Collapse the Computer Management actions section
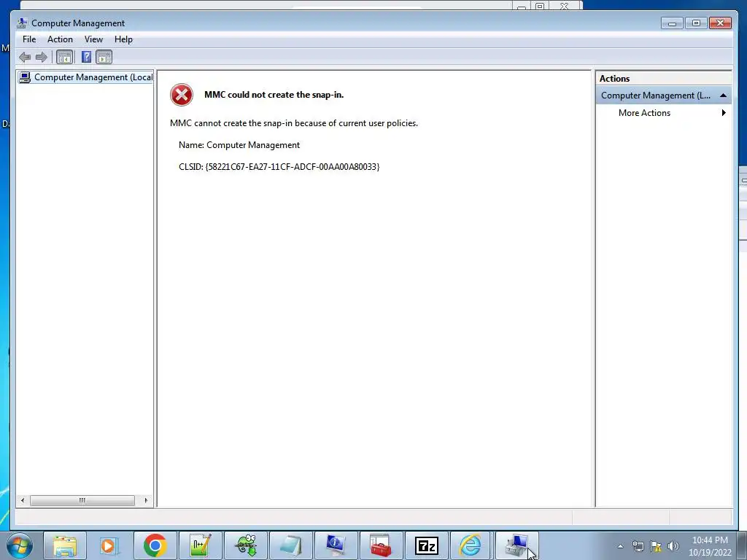The height and width of the screenshot is (560, 747). (723, 96)
